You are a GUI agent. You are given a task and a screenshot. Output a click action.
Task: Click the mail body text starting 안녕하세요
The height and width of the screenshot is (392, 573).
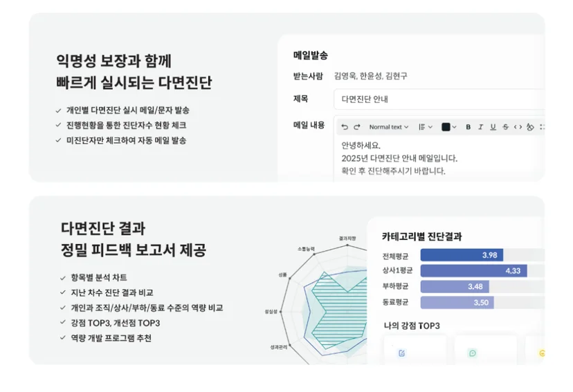coord(399,158)
